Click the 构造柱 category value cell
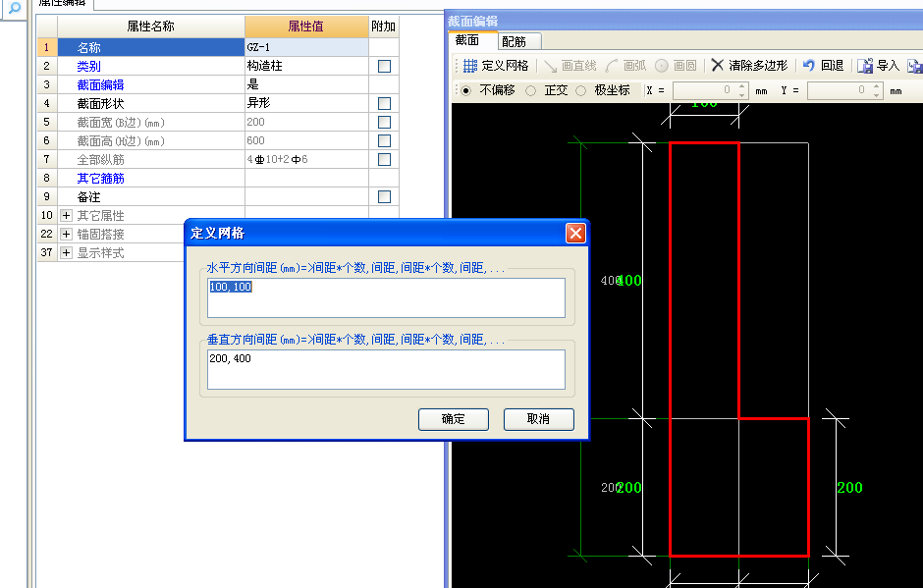Viewport: 923px width, 588px height. click(x=306, y=66)
